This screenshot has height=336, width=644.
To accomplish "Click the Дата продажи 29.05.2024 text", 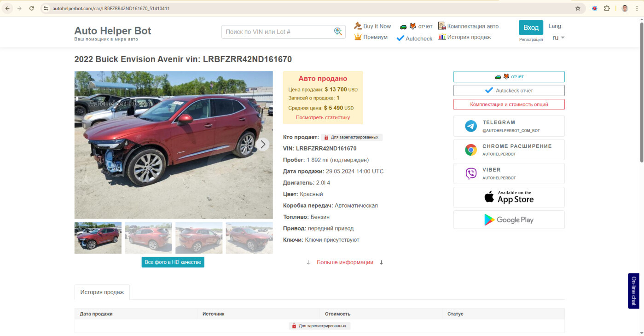I will pos(333,171).
